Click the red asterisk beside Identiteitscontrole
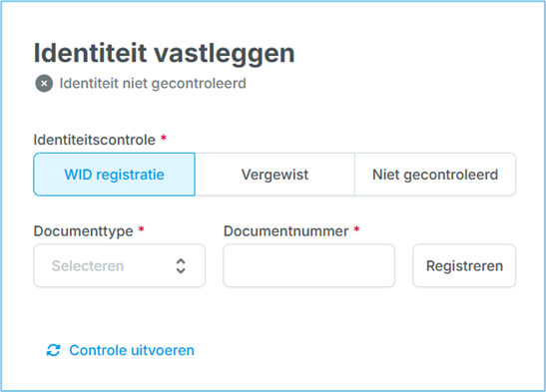 pos(164,139)
